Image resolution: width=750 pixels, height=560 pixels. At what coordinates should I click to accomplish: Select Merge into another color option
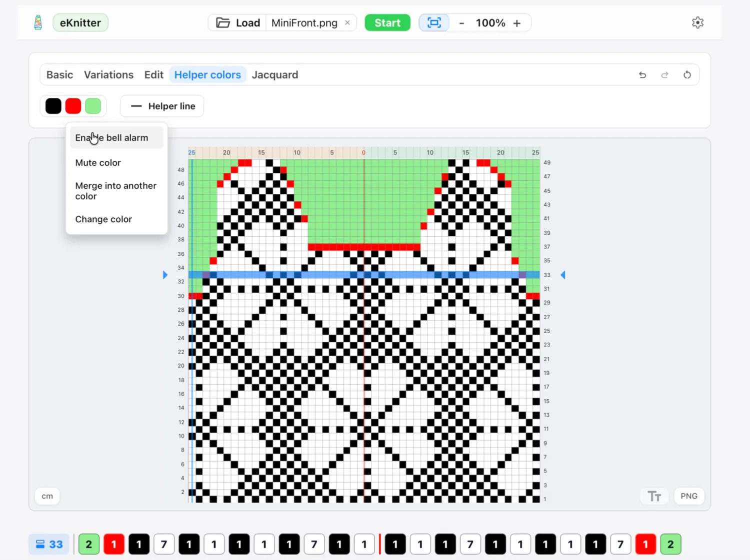coord(116,191)
